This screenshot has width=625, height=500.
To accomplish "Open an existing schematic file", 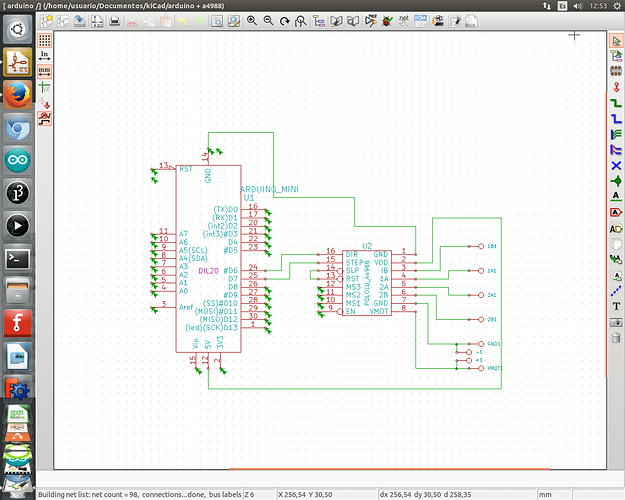I will (x=63, y=21).
